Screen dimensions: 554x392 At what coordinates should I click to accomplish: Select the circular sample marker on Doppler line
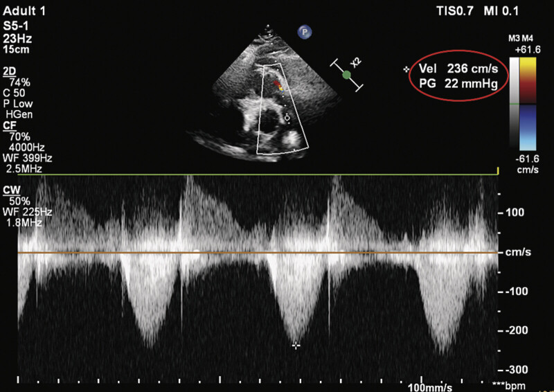click(287, 117)
